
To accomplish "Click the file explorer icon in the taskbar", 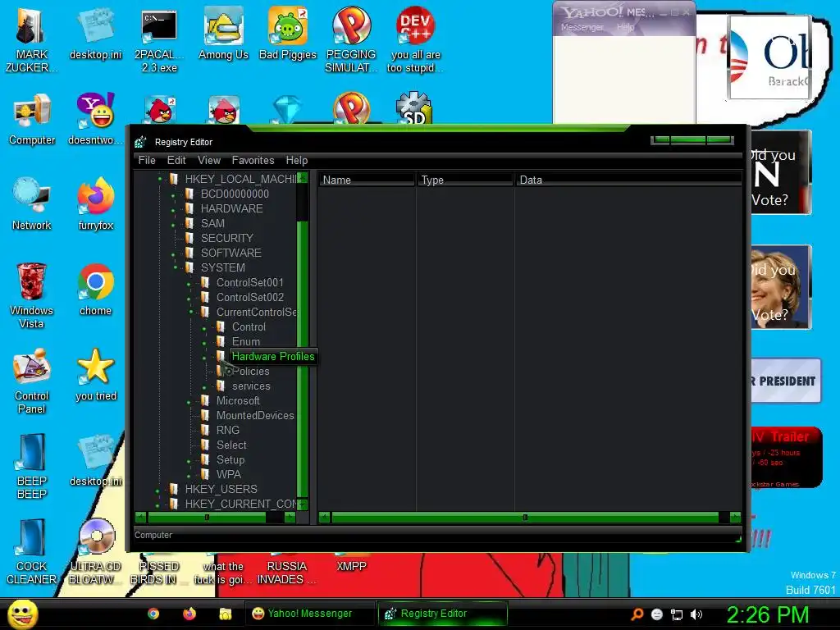I will 225,614.
